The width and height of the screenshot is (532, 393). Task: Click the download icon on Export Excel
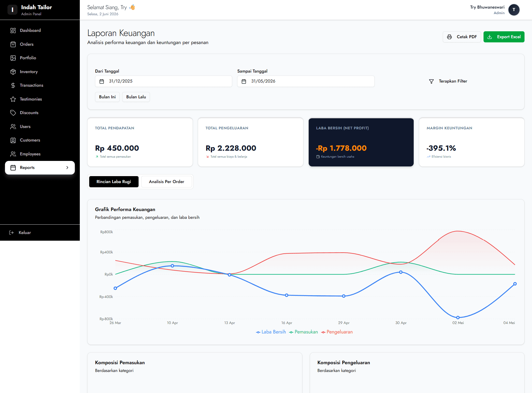[x=490, y=37]
